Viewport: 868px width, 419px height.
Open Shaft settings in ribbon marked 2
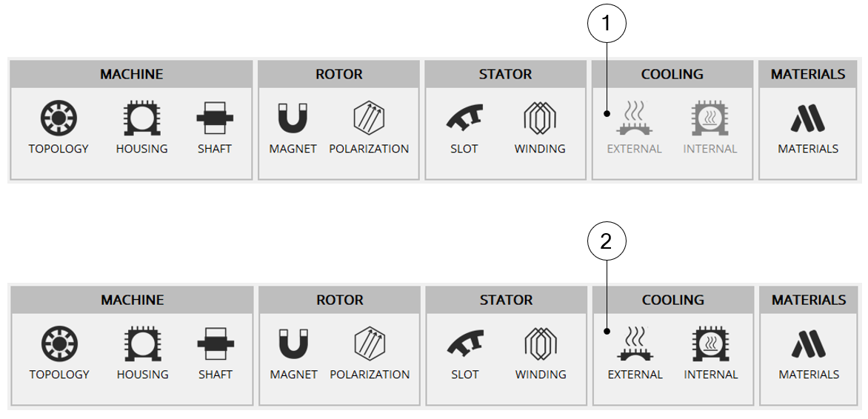click(x=216, y=345)
